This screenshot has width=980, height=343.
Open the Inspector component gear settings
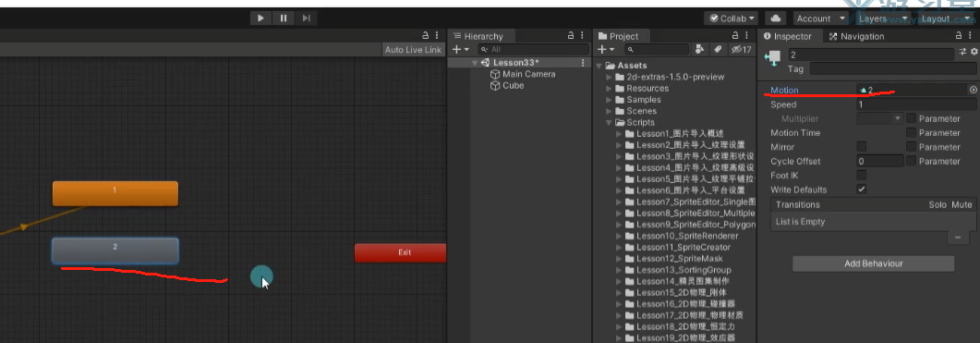click(x=974, y=52)
